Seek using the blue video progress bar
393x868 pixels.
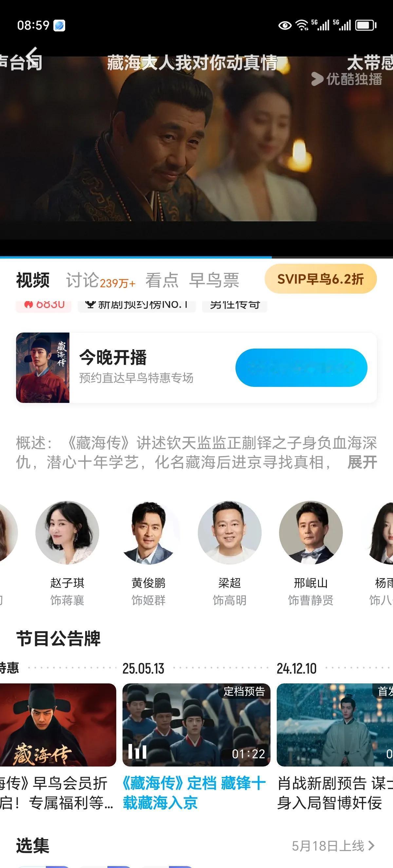click(x=196, y=257)
